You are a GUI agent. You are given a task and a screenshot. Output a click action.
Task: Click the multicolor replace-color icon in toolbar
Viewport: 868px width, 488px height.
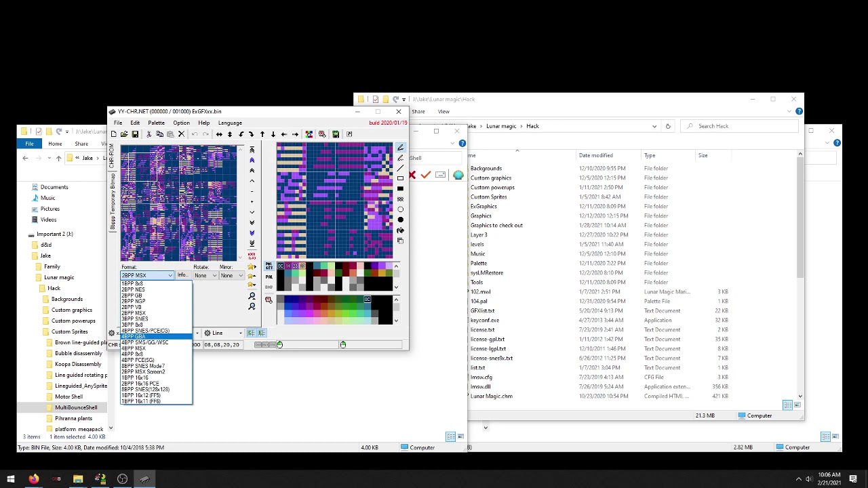(309, 134)
